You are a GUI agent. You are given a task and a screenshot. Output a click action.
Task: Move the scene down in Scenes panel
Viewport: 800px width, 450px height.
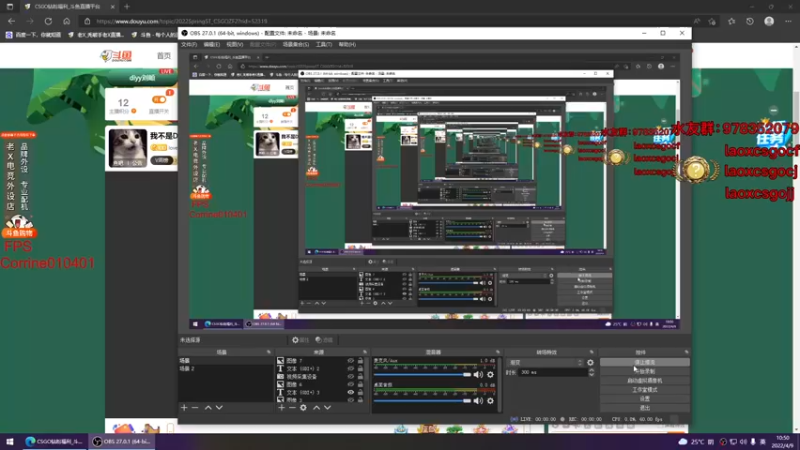pyautogui.click(x=219, y=408)
